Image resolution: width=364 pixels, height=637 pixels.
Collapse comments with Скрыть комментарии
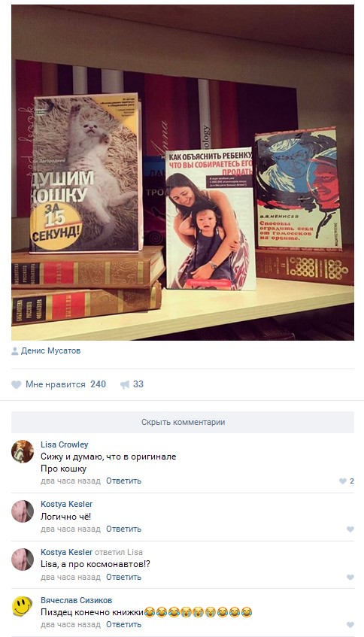click(183, 422)
